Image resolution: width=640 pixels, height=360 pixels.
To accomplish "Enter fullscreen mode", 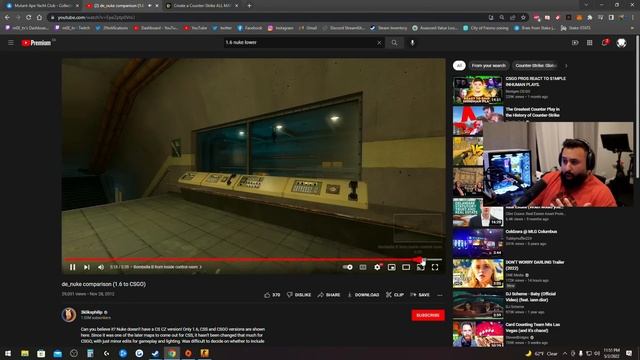I will pos(435,267).
